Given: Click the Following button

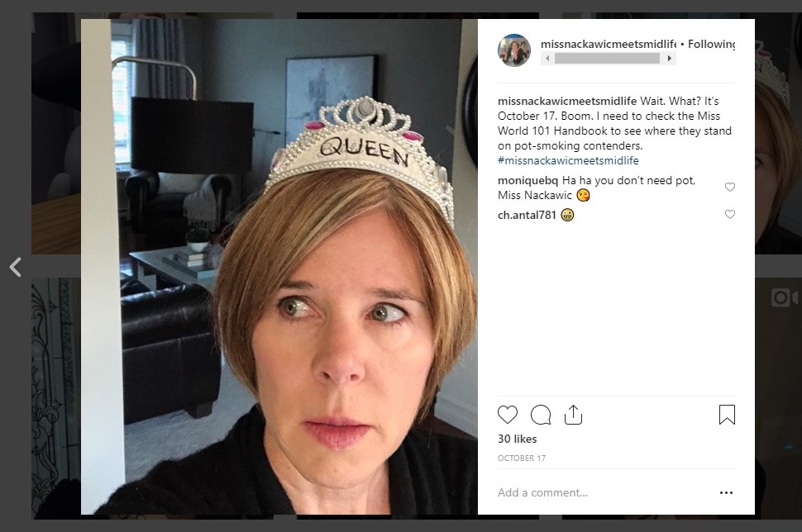Looking at the screenshot, I should [711, 44].
